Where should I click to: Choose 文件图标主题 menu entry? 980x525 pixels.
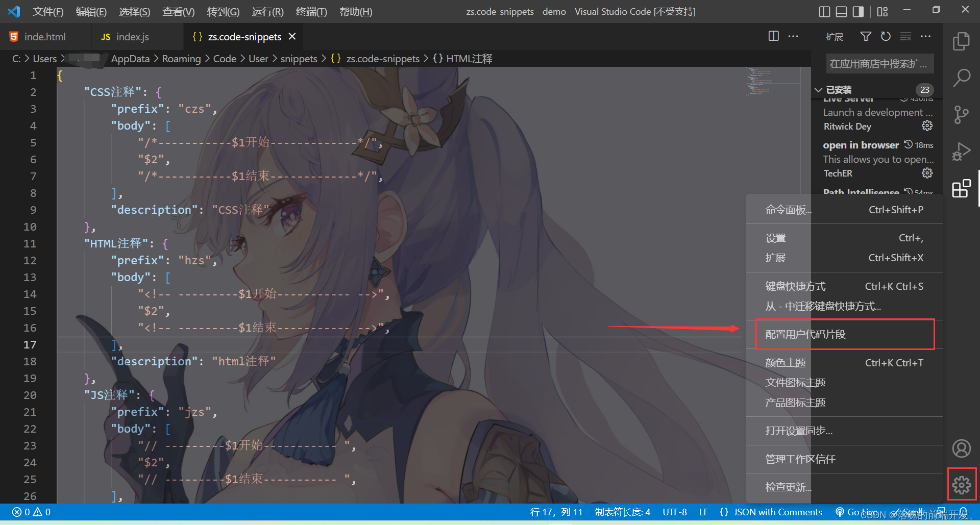coord(844,383)
